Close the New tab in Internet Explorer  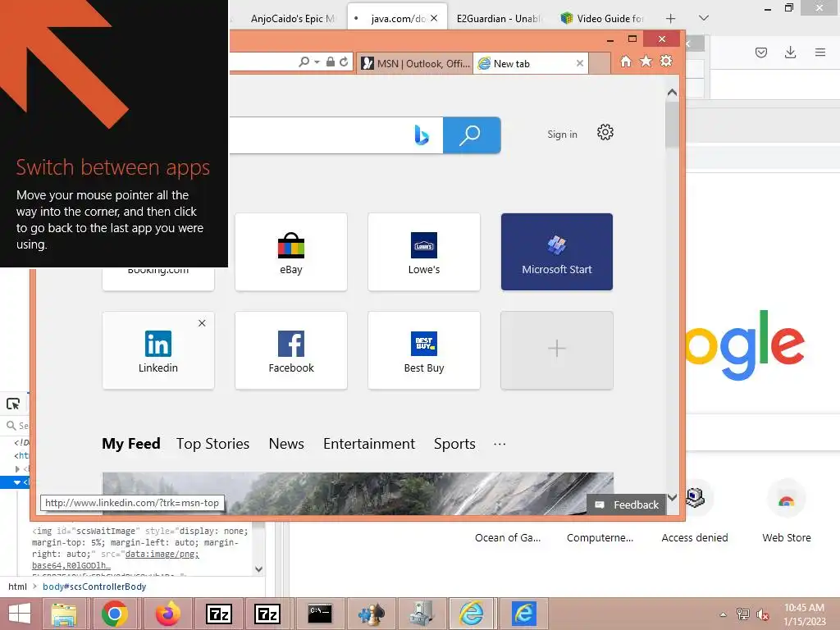pos(579,63)
